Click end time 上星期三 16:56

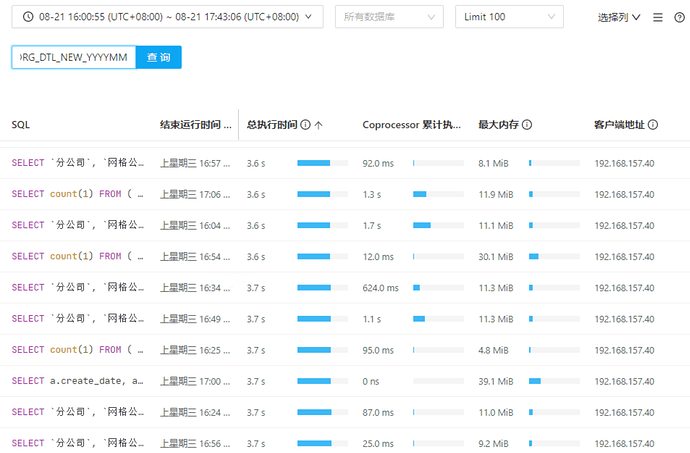click(x=195, y=444)
